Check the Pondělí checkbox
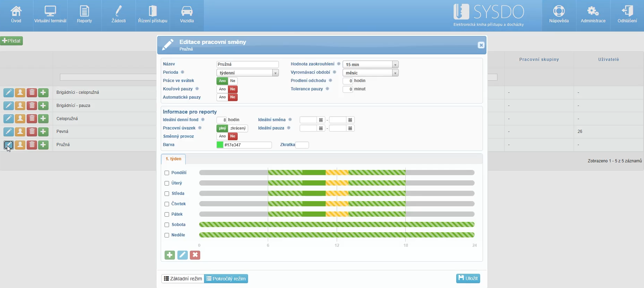The image size is (644, 288). point(167,173)
